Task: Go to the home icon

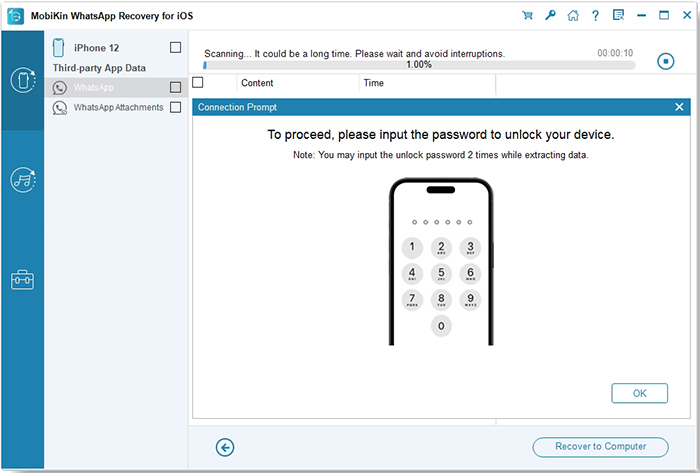Action: tap(573, 16)
